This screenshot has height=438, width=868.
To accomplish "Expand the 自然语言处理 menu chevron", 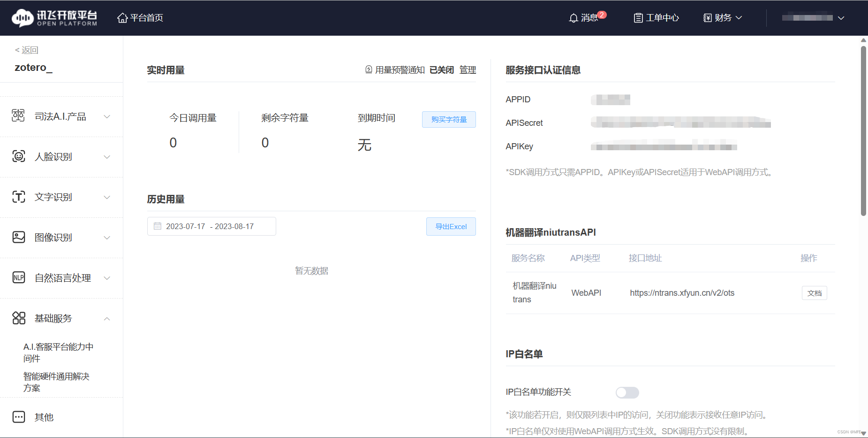I will (x=107, y=278).
